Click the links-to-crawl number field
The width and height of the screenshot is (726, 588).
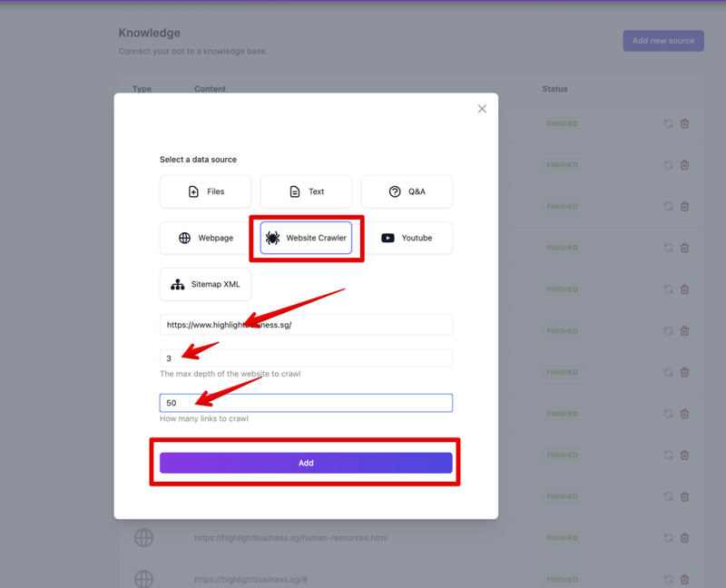point(306,402)
